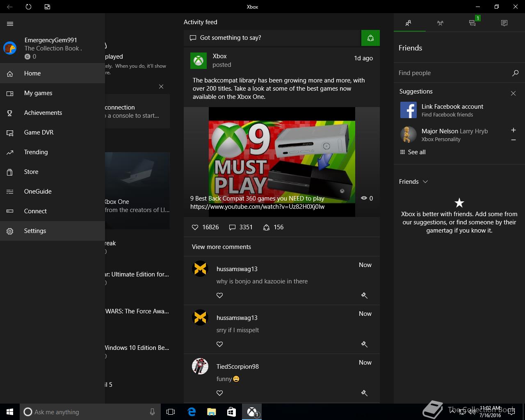Open My games in the sidebar
This screenshot has height=420, width=525.
coord(52,93)
